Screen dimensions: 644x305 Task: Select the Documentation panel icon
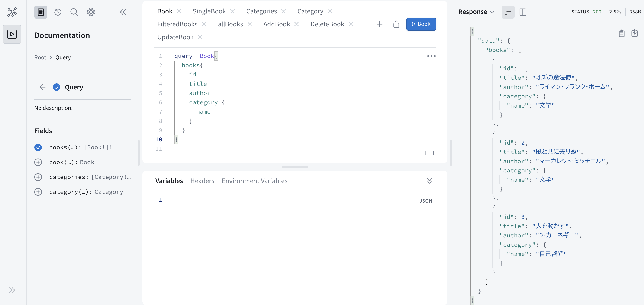(41, 12)
